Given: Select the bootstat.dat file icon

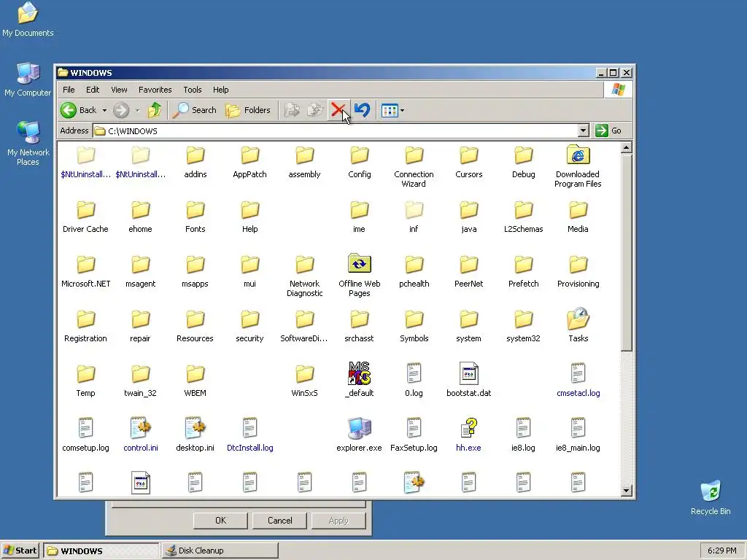Looking at the screenshot, I should tap(469, 374).
